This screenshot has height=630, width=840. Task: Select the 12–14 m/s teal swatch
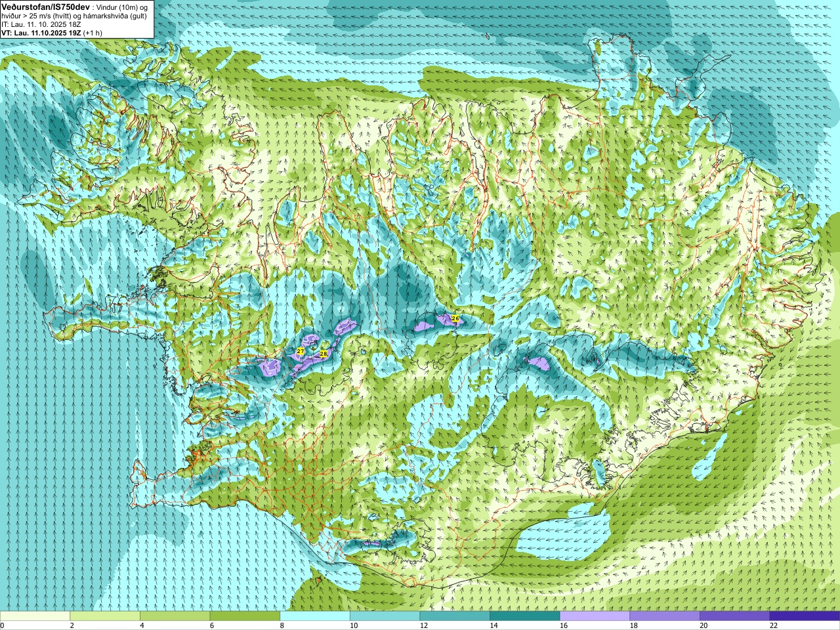[x=455, y=616]
